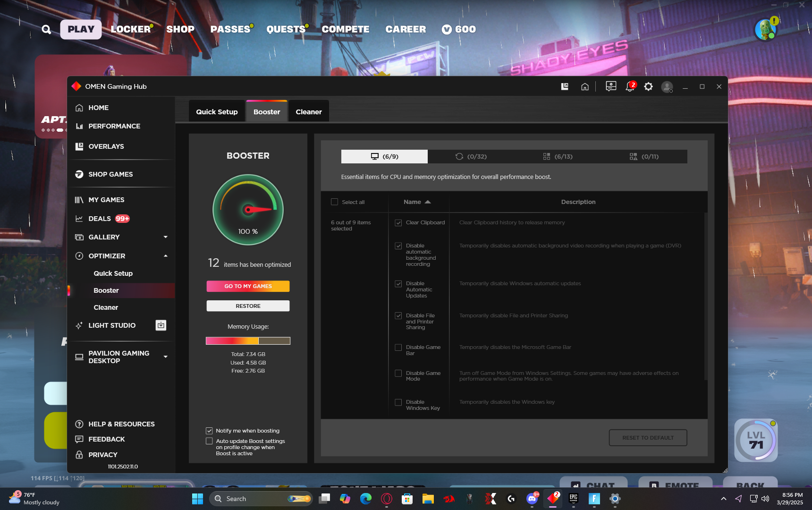Viewport: 812px width, 510px height.
Task: Select the Booster top tab
Action: (267, 111)
